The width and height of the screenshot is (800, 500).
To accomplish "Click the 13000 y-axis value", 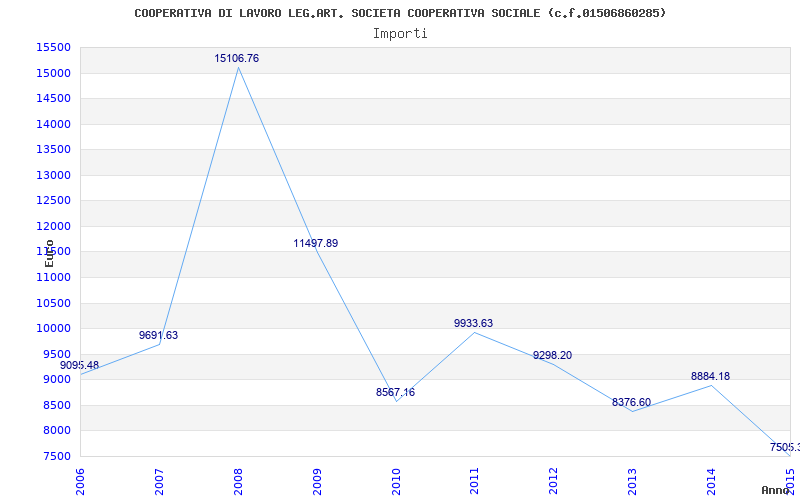I will 53,175.
